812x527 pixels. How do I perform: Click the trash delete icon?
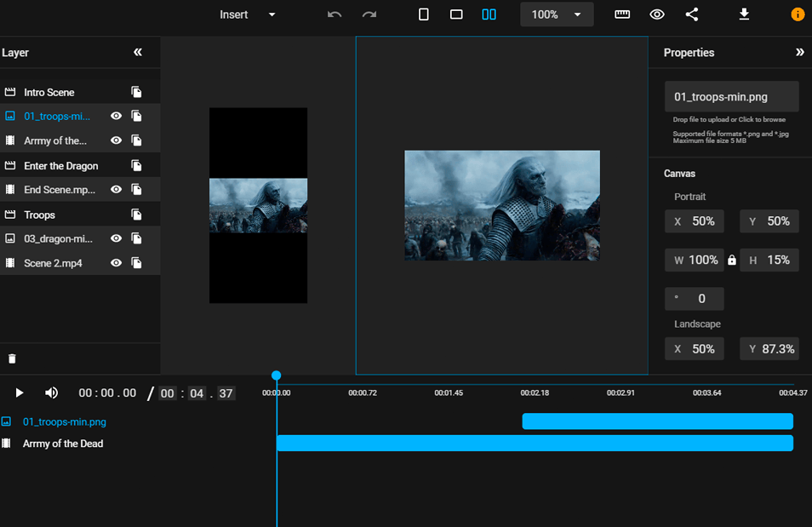[x=12, y=358]
